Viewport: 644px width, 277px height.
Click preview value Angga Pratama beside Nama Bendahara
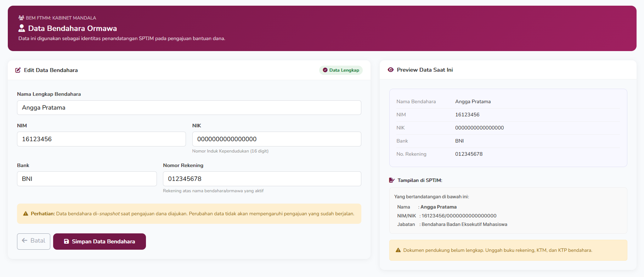point(473,101)
